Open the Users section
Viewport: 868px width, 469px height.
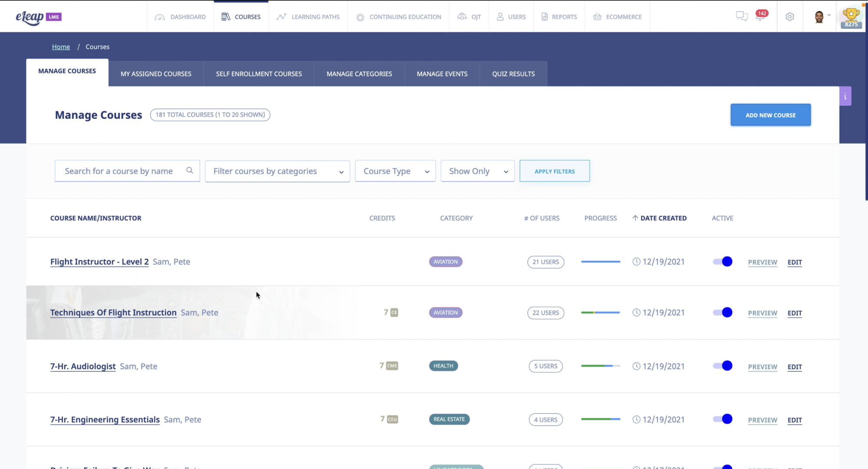[511, 16]
